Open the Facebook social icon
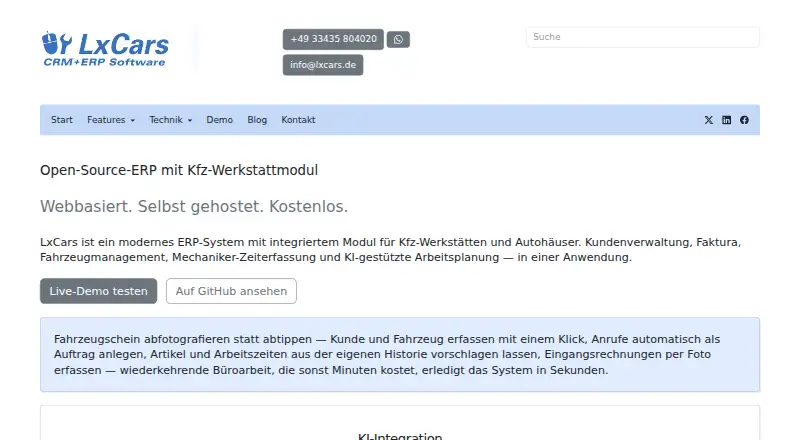This screenshot has height=440, width=800. point(744,120)
